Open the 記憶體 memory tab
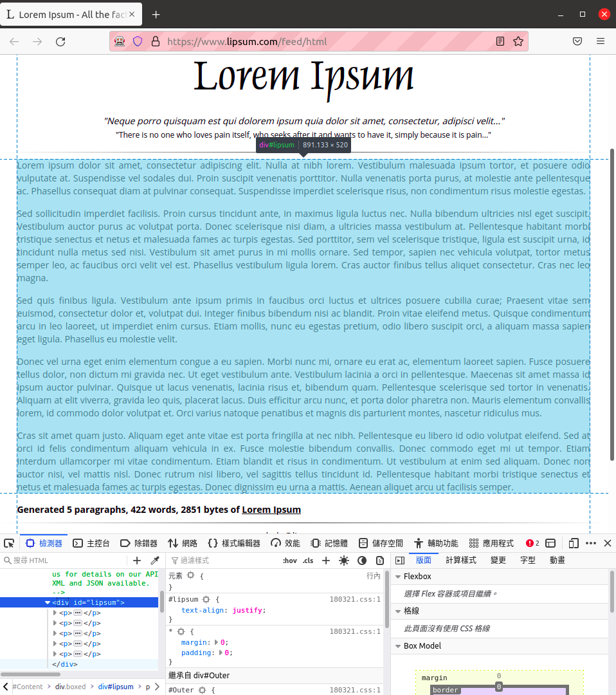 pyautogui.click(x=329, y=543)
